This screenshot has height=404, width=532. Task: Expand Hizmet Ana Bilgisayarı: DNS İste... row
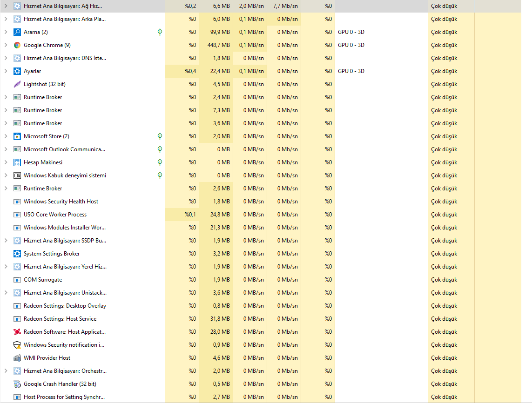(x=6, y=58)
